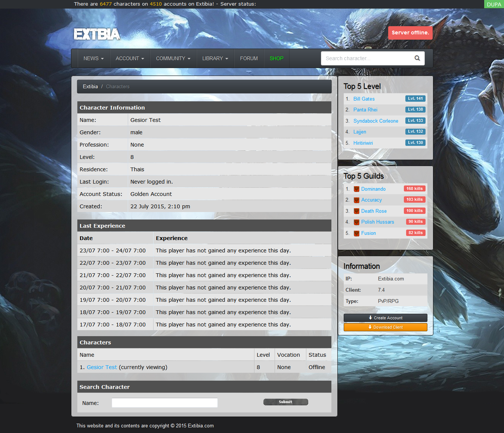Image resolution: width=504 pixels, height=433 pixels.
Task: Click the Lvl. 141 badge
Action: 415,99
